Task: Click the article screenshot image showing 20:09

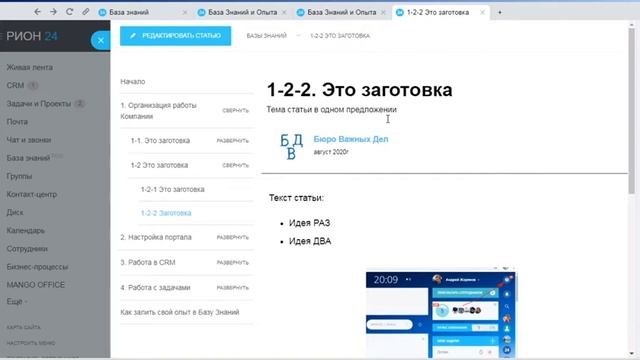Action: pos(441,314)
